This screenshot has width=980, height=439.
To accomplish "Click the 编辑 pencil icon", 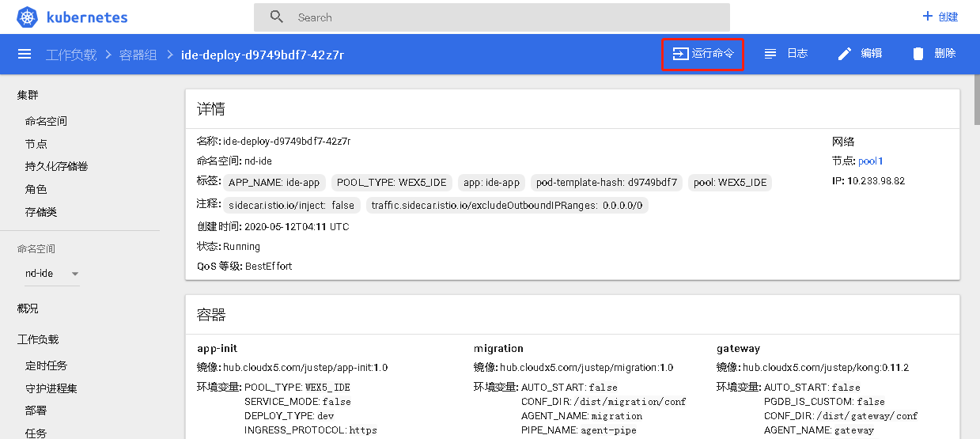I will pos(845,54).
